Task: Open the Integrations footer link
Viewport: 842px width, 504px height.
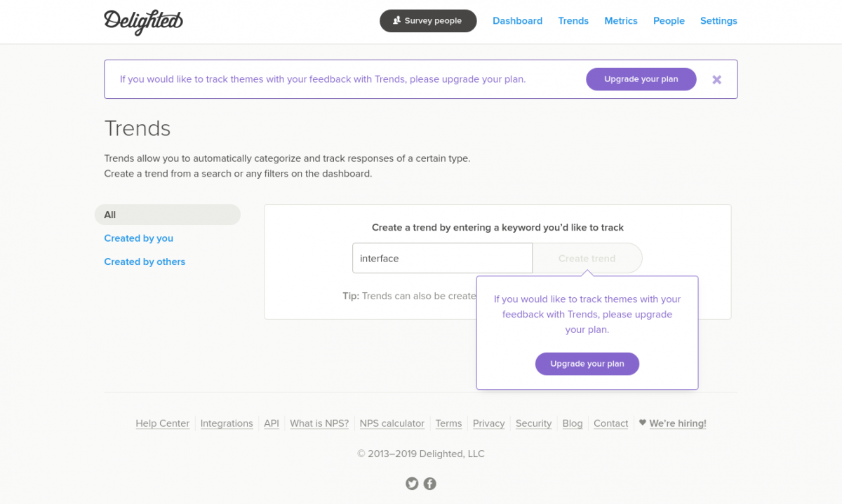Action: (x=227, y=423)
